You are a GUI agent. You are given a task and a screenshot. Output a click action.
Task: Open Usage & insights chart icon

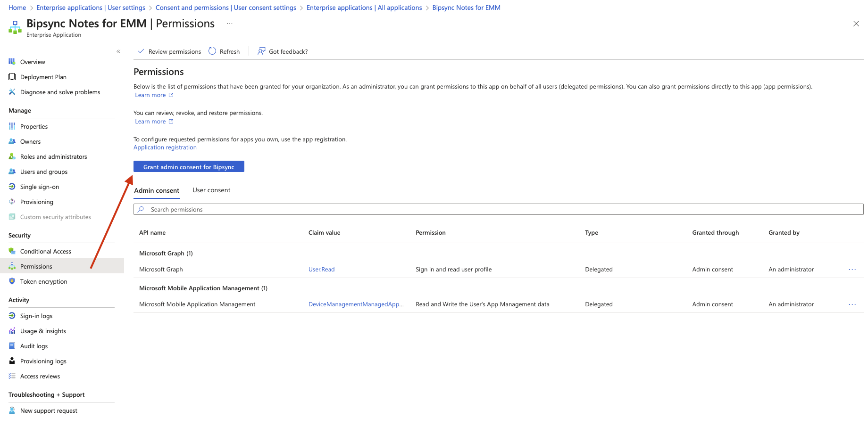click(x=12, y=331)
